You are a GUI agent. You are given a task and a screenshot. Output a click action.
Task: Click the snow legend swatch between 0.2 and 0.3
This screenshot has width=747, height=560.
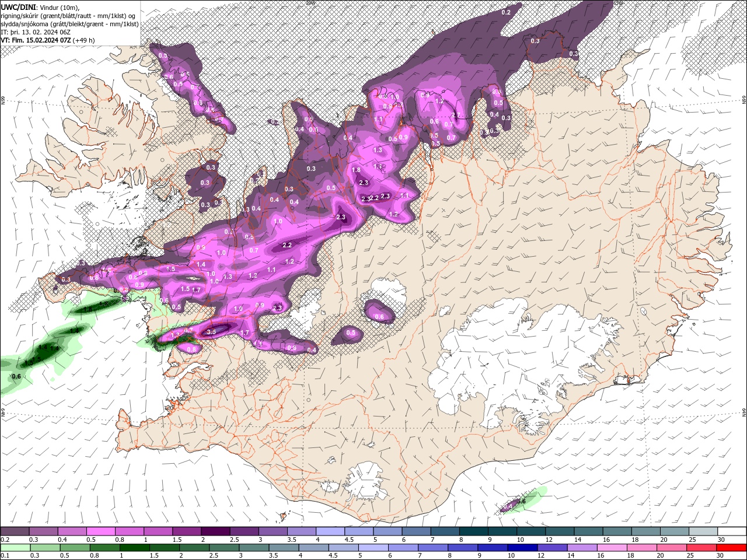point(15,531)
